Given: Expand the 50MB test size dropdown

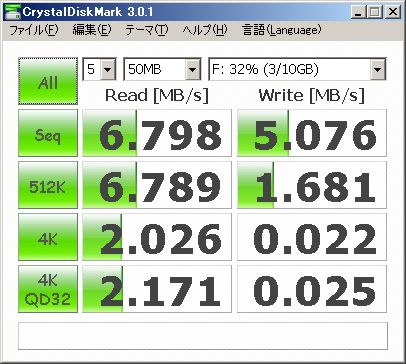Looking at the screenshot, I should pos(192,69).
